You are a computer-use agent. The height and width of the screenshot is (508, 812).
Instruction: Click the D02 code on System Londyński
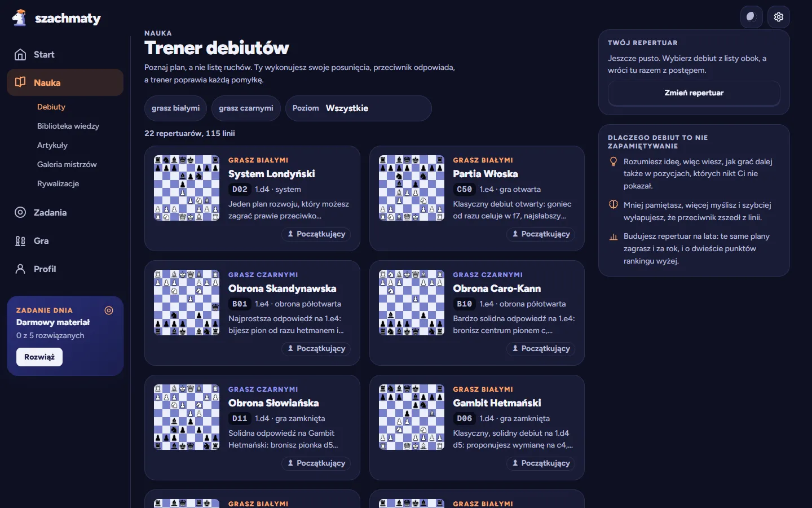240,190
